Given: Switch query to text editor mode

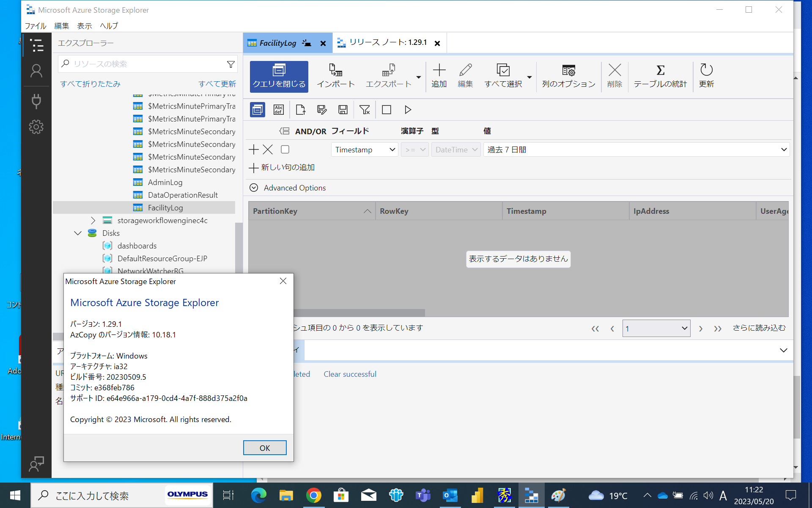Looking at the screenshot, I should click(x=279, y=110).
